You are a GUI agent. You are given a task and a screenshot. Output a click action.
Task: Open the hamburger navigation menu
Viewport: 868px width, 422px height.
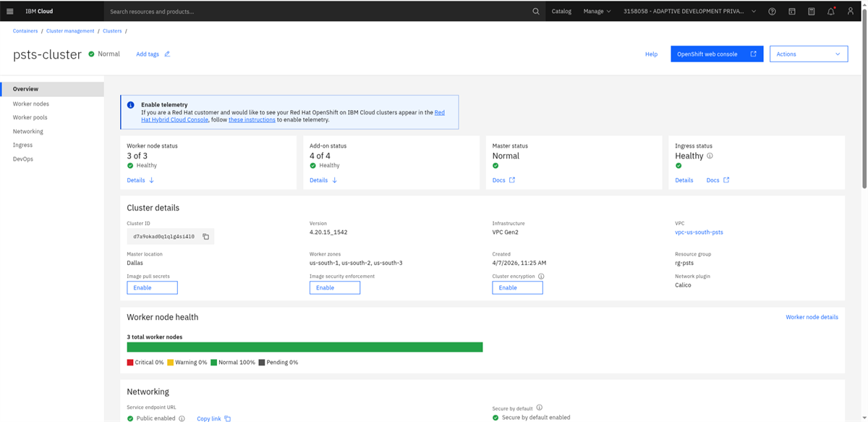point(10,12)
